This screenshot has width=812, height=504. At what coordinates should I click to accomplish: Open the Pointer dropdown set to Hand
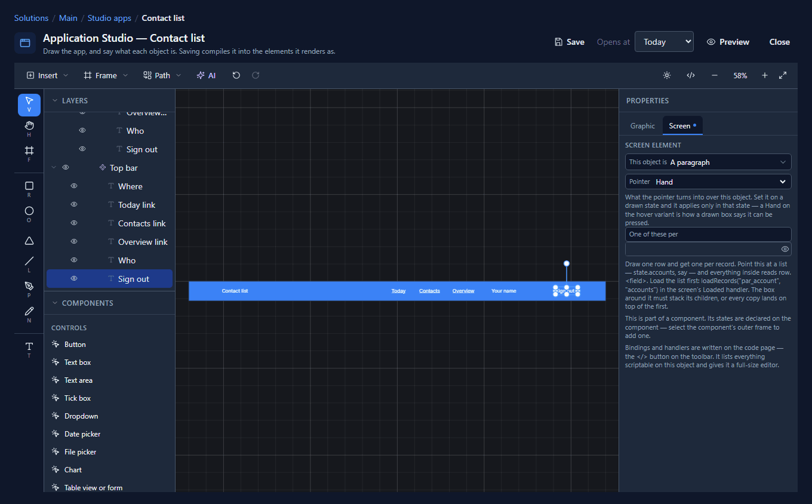coord(708,182)
